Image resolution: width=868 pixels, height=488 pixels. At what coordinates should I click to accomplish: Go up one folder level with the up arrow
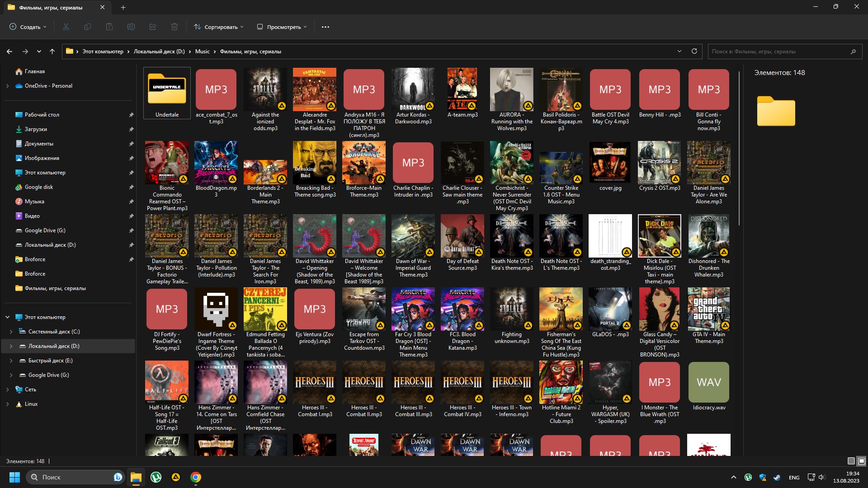[52, 52]
